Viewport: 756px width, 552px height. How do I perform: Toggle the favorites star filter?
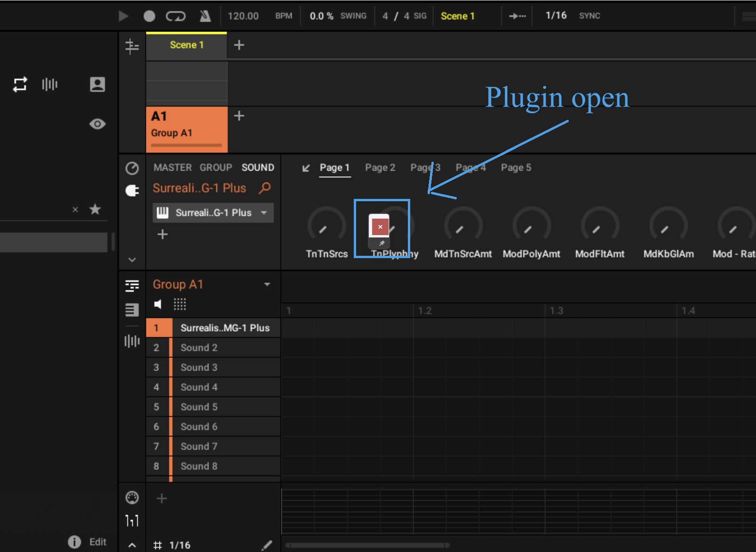95,209
